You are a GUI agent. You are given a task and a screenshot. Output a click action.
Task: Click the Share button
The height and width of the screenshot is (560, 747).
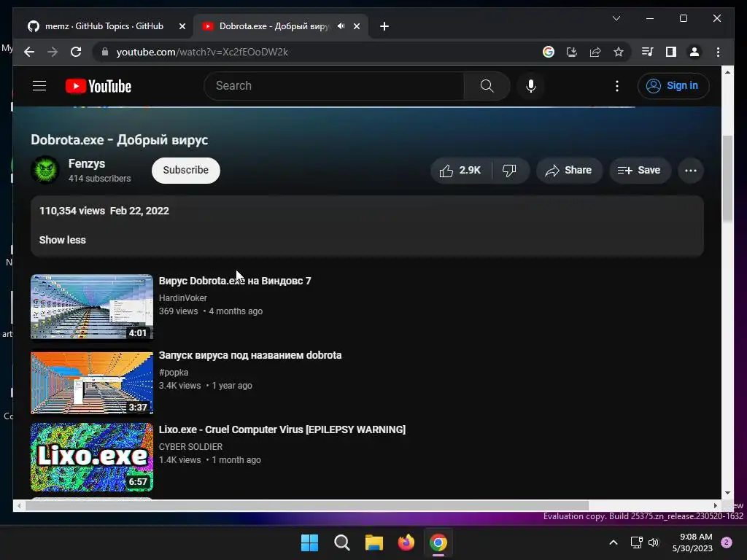(x=569, y=171)
